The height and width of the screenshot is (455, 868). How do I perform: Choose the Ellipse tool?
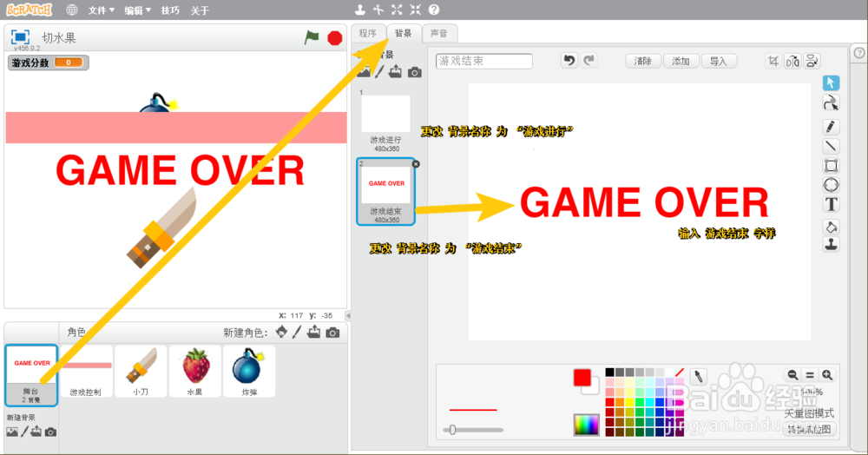pos(831,185)
